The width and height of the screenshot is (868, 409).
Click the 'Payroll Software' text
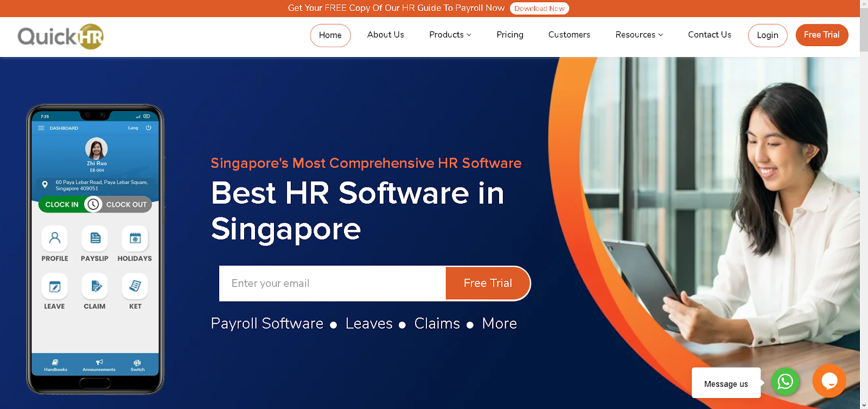pos(267,324)
